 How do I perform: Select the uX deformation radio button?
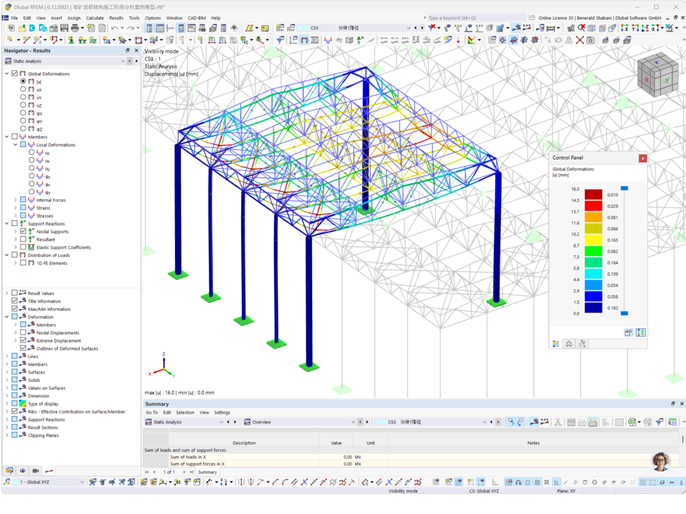pos(23,89)
